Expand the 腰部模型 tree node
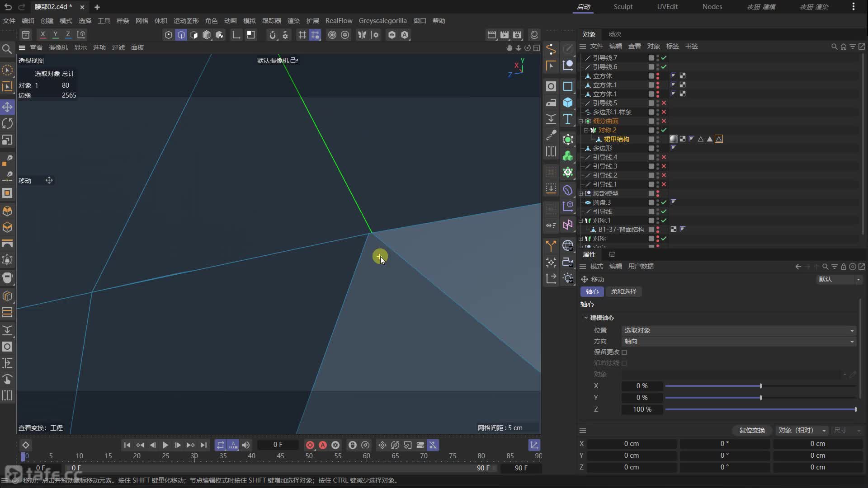The width and height of the screenshot is (868, 488). tap(581, 193)
